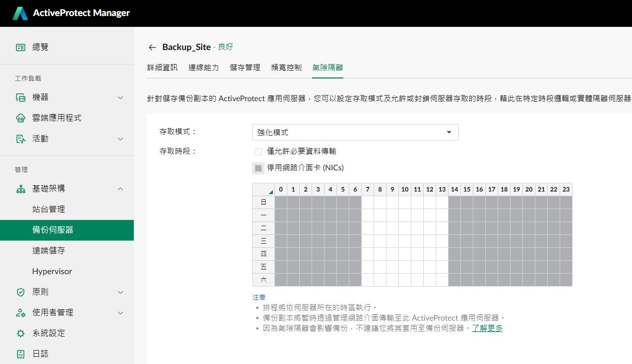Click the 機器 machines icon in sidebar
This screenshot has width=632, height=364.
coord(21,97)
